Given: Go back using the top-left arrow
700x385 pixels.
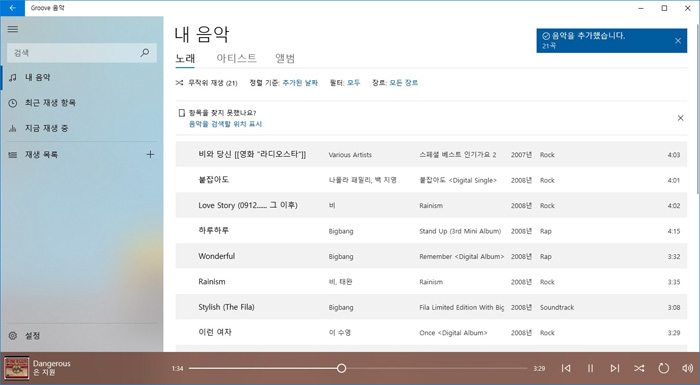Looking at the screenshot, I should [12, 8].
